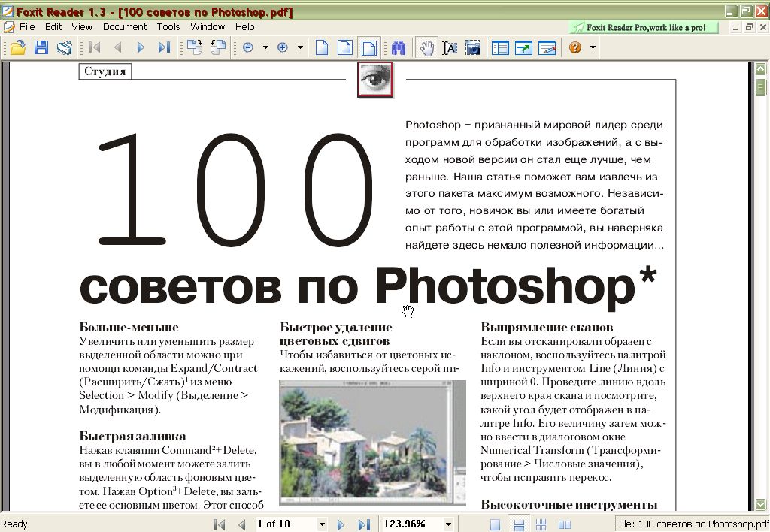Click the 123.96% zoom percentage field
Screen dimensions: 770x532
pyautogui.click(x=412, y=524)
